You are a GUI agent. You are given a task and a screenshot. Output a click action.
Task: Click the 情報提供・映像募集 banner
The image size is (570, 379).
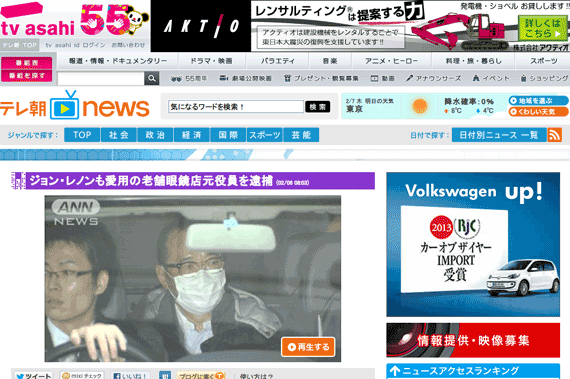click(x=473, y=340)
